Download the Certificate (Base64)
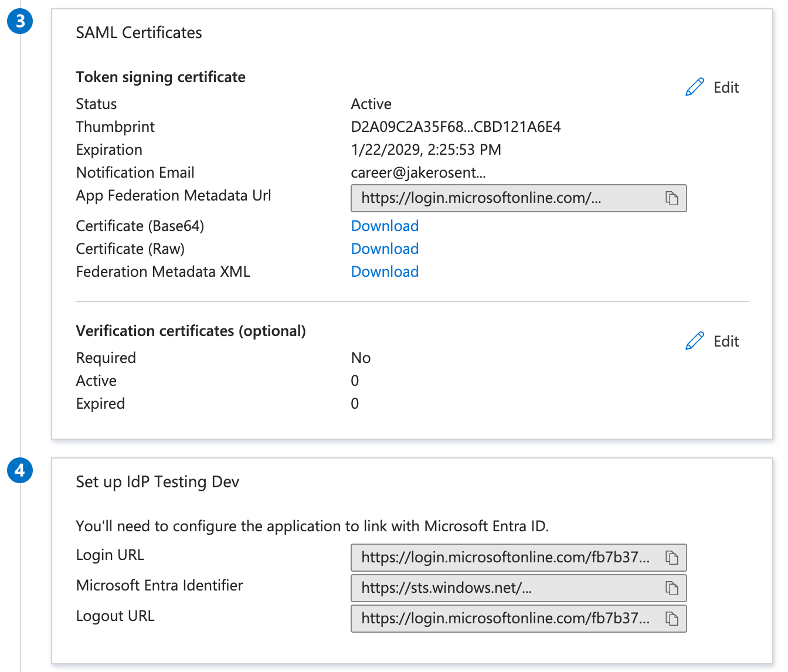The width and height of the screenshot is (788, 672). click(385, 226)
